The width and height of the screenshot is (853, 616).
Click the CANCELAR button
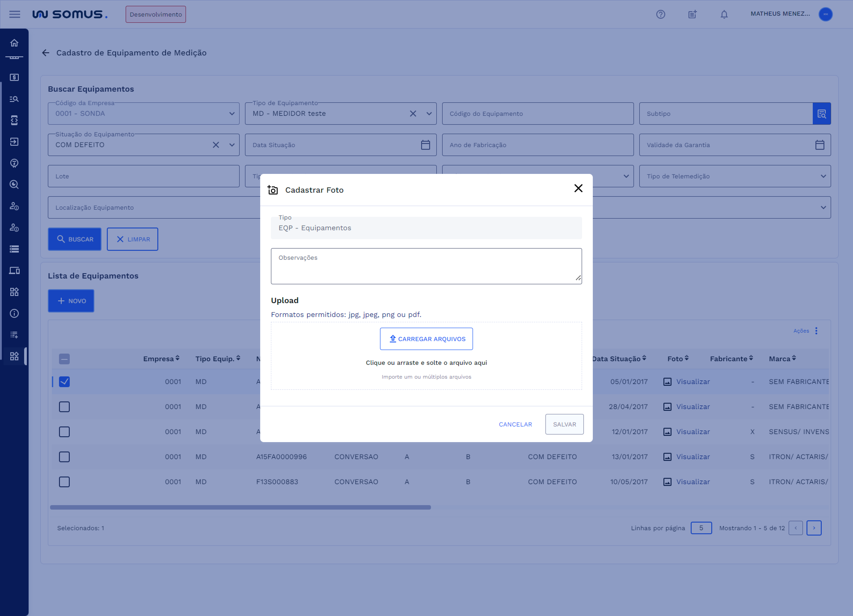[515, 424]
